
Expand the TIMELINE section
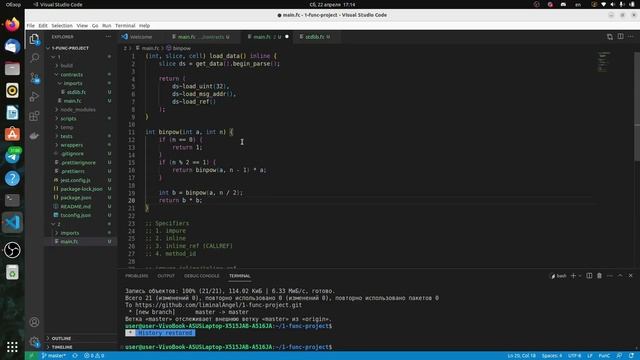coord(62,347)
